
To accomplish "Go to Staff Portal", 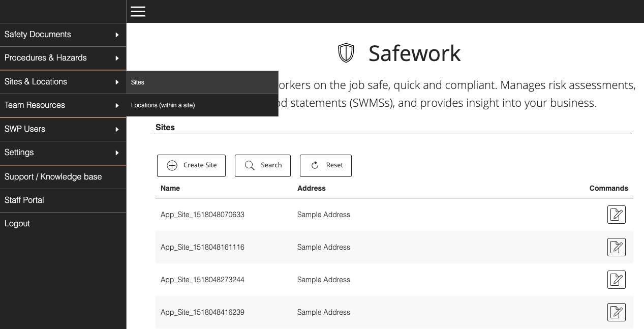I will point(63,200).
